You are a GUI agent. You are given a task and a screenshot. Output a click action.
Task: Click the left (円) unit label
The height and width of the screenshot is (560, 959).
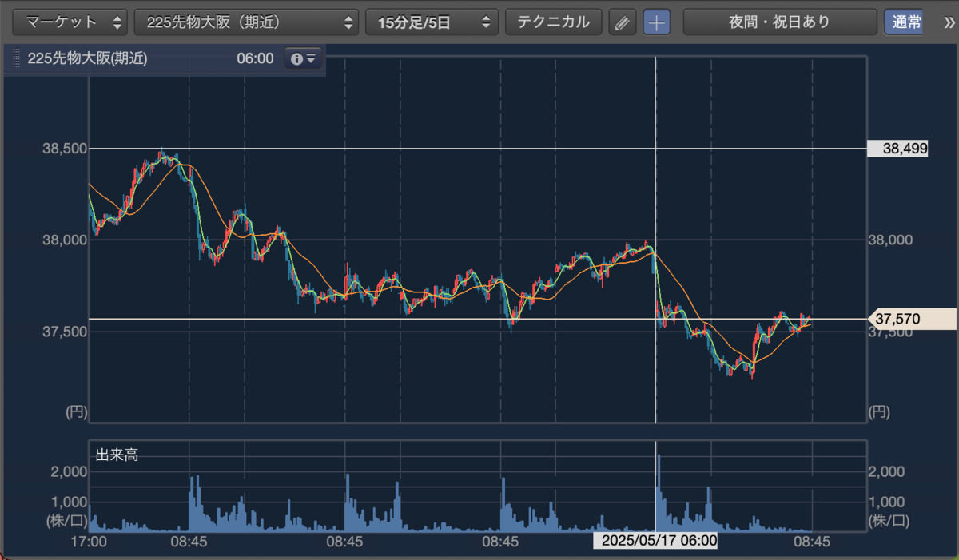pos(76,412)
